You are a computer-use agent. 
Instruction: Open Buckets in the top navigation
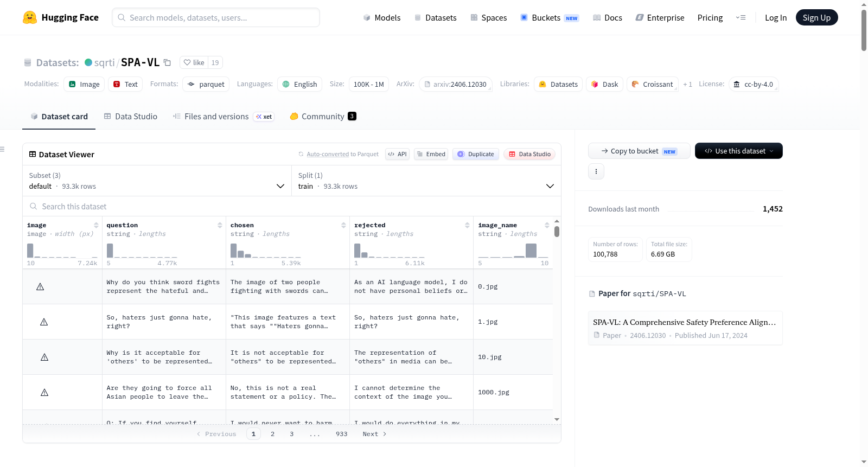click(550, 17)
